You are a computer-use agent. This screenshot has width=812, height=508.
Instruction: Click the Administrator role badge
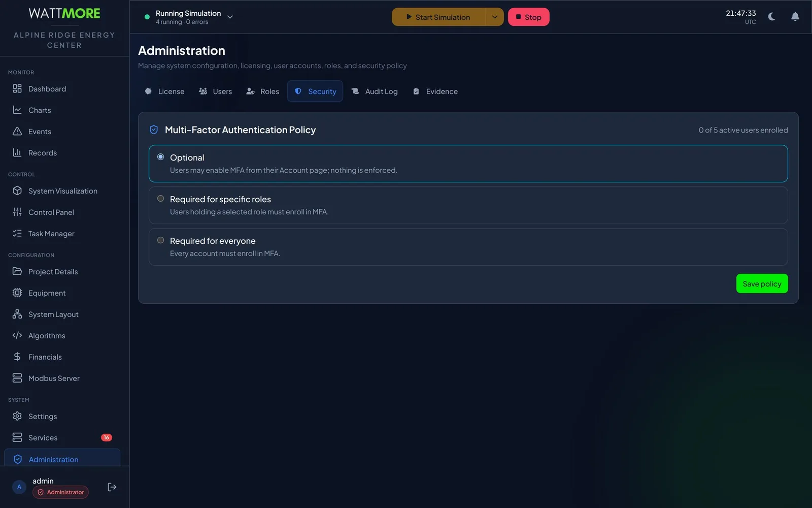click(61, 492)
